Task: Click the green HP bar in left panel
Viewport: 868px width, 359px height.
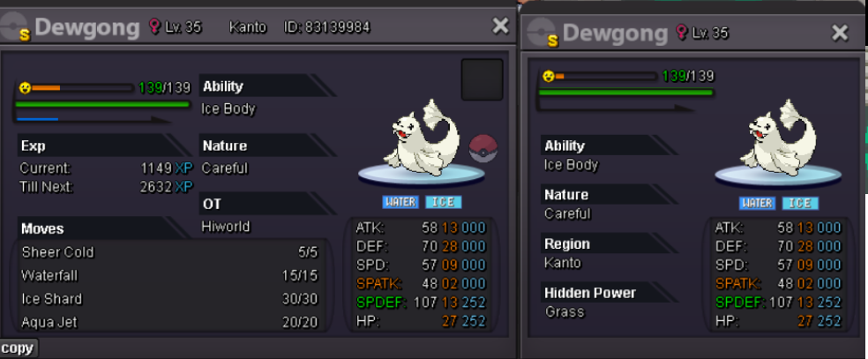Action: [x=102, y=104]
